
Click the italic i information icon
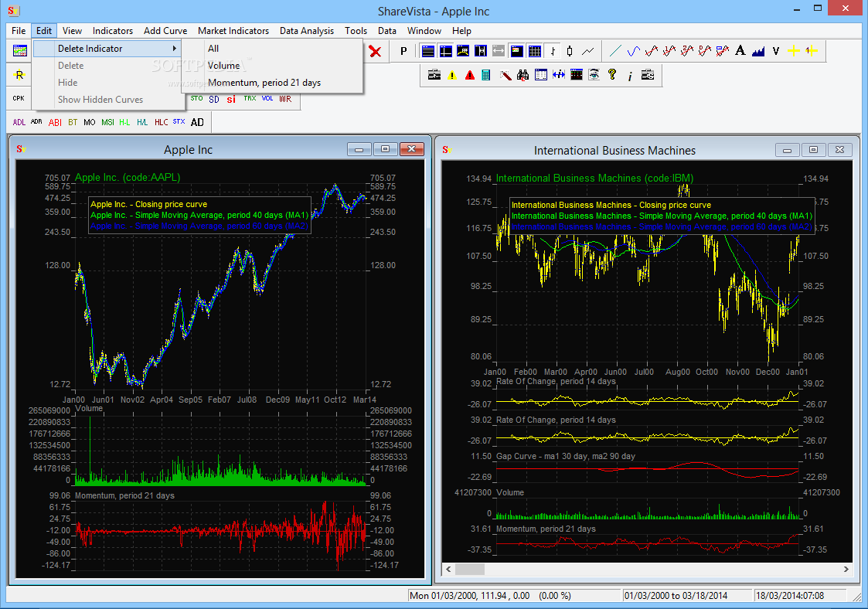[630, 75]
